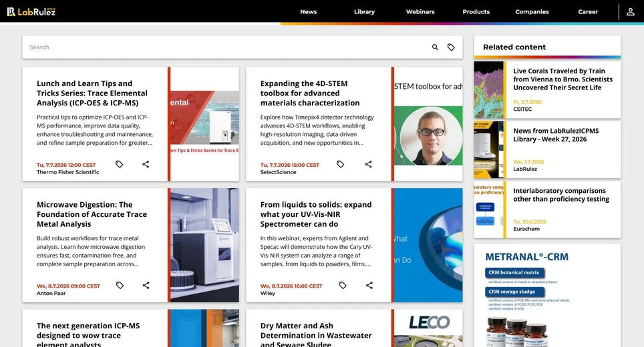Click the 4D-STEM speaker photo thumbnail
This screenshot has width=644, height=347.
pyautogui.click(x=428, y=124)
